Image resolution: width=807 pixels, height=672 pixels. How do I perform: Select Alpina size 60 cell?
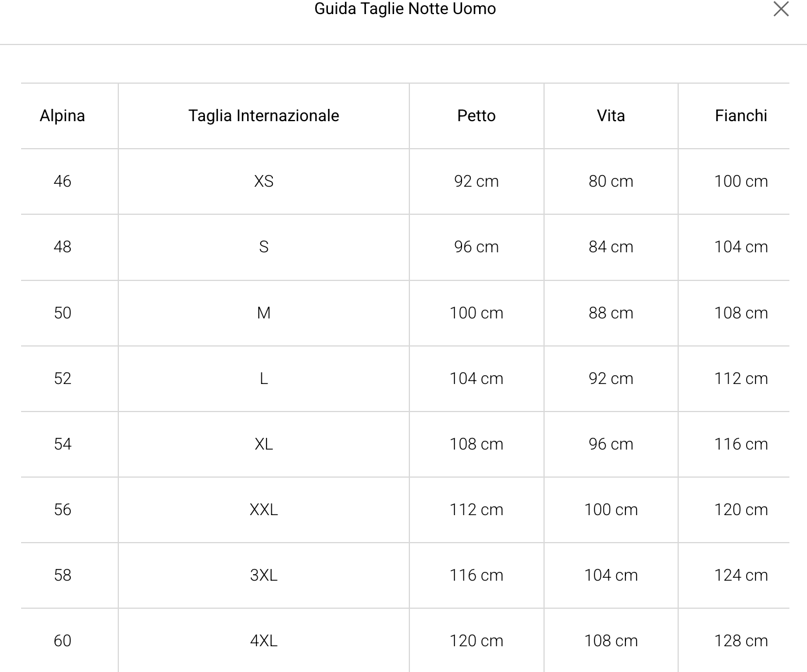coord(62,641)
